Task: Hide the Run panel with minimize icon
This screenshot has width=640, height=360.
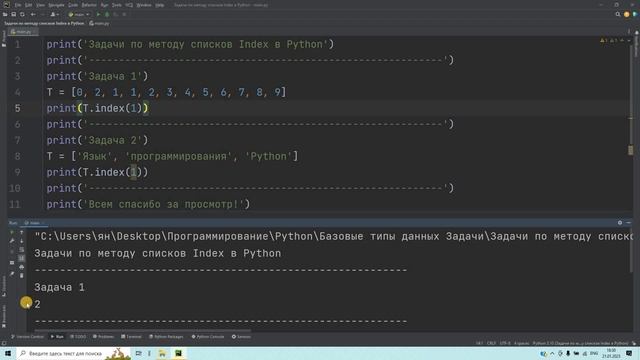Action: pos(629,223)
